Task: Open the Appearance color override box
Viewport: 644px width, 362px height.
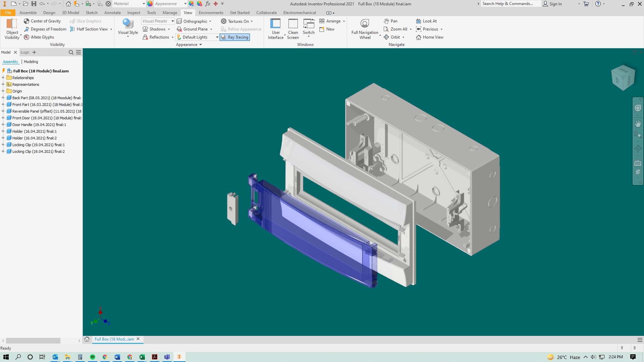Action: click(x=168, y=4)
